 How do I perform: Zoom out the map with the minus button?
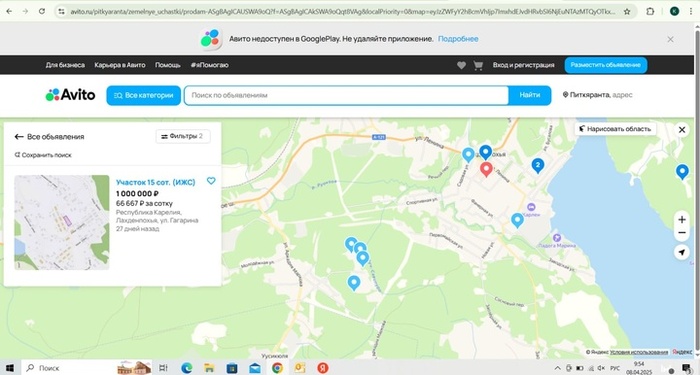pyautogui.click(x=682, y=233)
